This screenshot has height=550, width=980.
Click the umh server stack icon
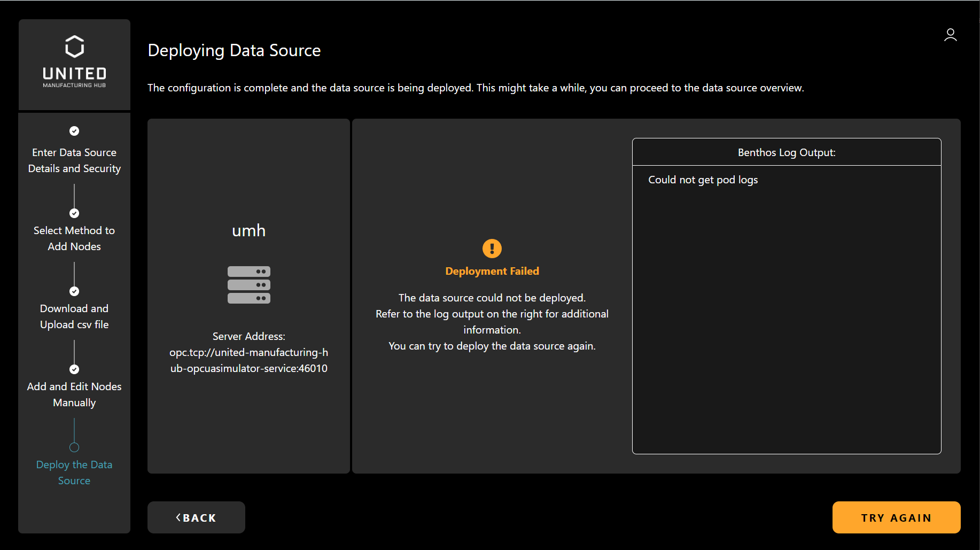pos(248,285)
